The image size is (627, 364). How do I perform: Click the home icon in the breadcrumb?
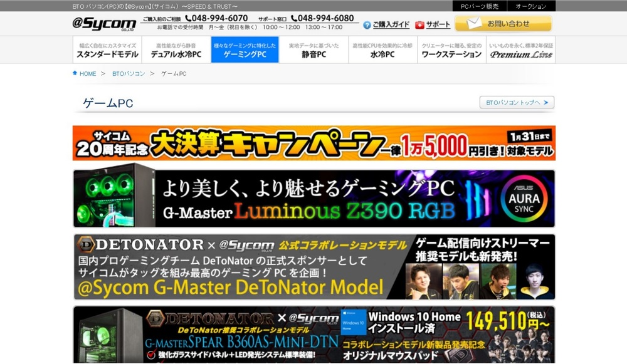75,73
